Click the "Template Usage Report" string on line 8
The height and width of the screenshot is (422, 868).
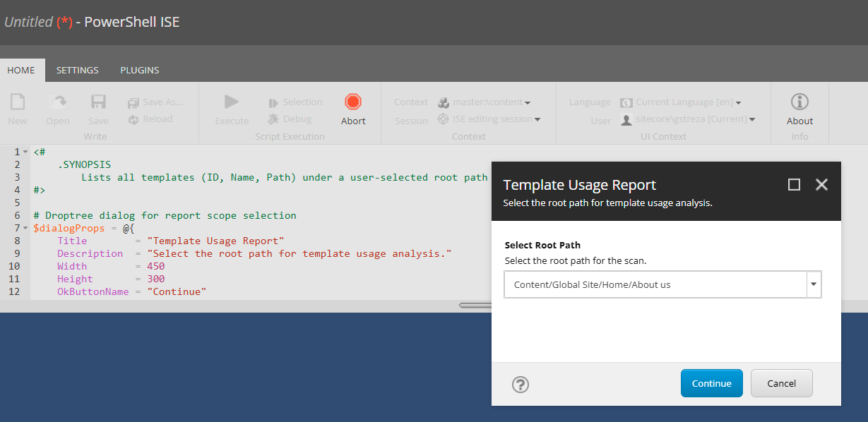(215, 241)
